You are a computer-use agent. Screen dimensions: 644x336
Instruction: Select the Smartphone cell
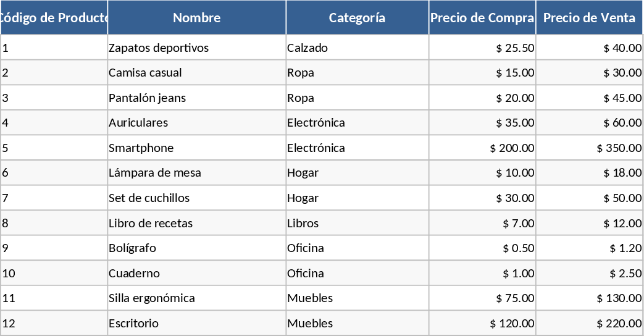(x=141, y=148)
